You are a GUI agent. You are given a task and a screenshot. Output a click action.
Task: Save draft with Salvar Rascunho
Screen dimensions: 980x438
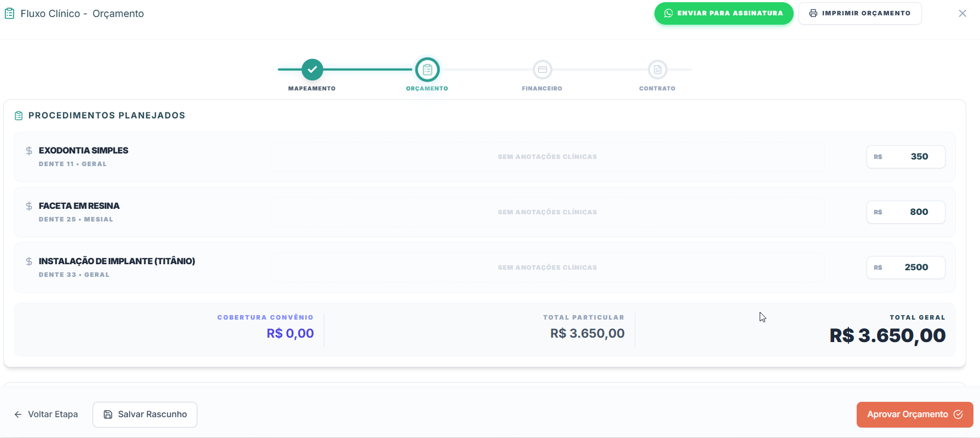click(145, 414)
